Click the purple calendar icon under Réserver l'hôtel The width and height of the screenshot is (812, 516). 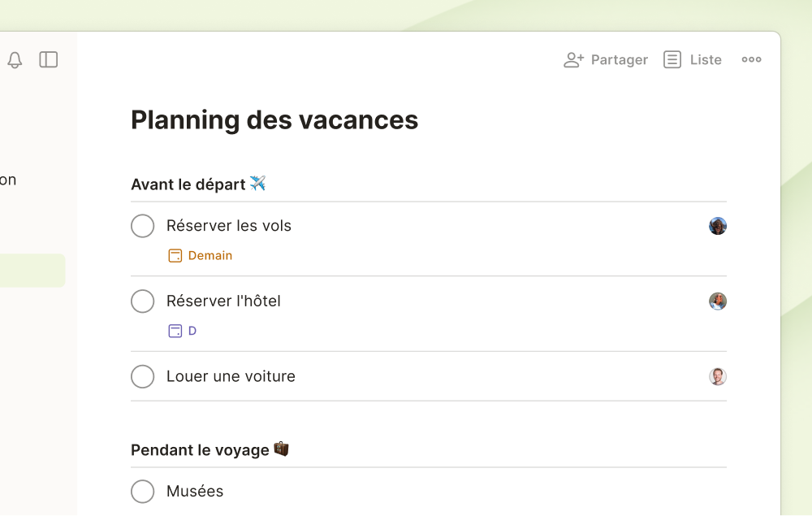tap(175, 331)
